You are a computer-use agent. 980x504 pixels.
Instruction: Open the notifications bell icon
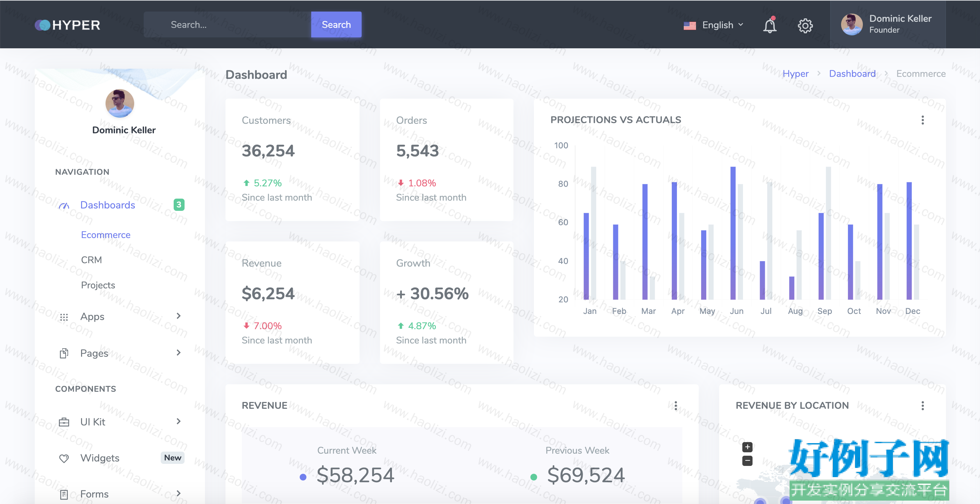770,25
